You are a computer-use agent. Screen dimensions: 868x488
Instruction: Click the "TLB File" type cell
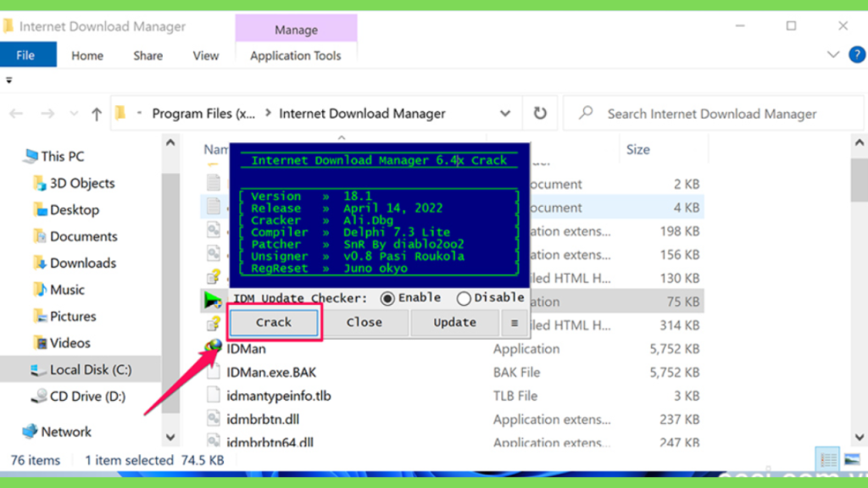tap(515, 396)
